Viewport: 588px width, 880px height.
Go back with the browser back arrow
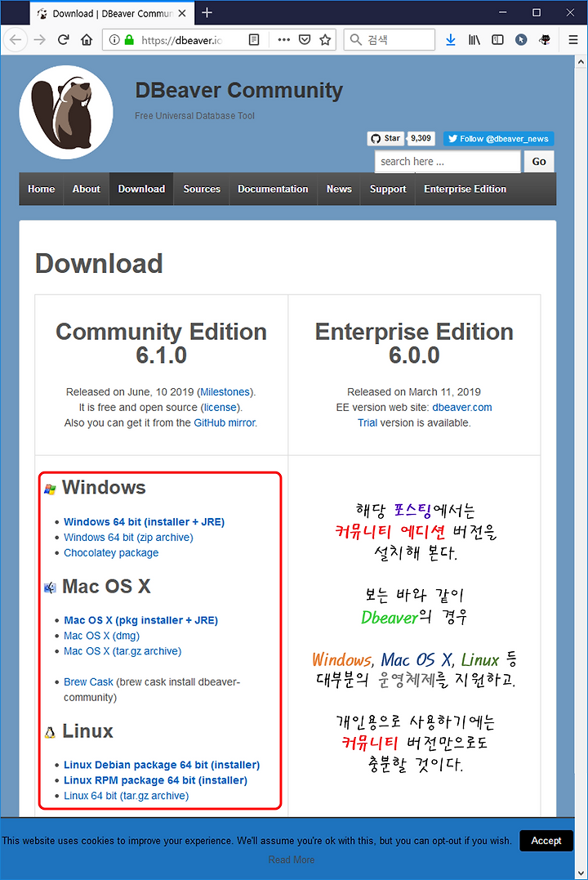16,40
